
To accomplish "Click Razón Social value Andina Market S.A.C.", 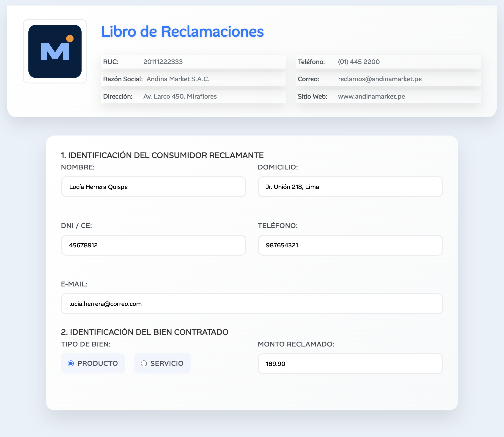I will point(178,79).
